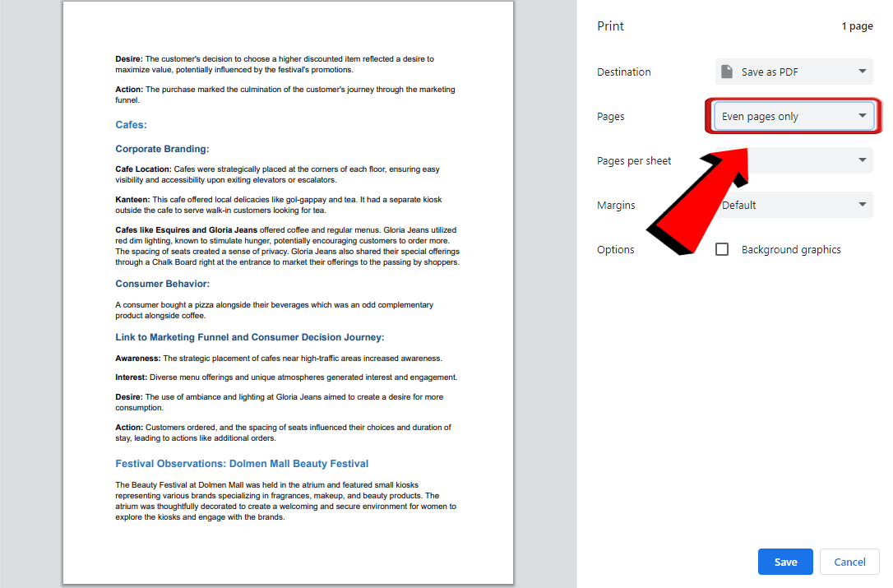Click the chevron on the Pages per sheet dropdown
893x588 pixels.
[862, 160]
